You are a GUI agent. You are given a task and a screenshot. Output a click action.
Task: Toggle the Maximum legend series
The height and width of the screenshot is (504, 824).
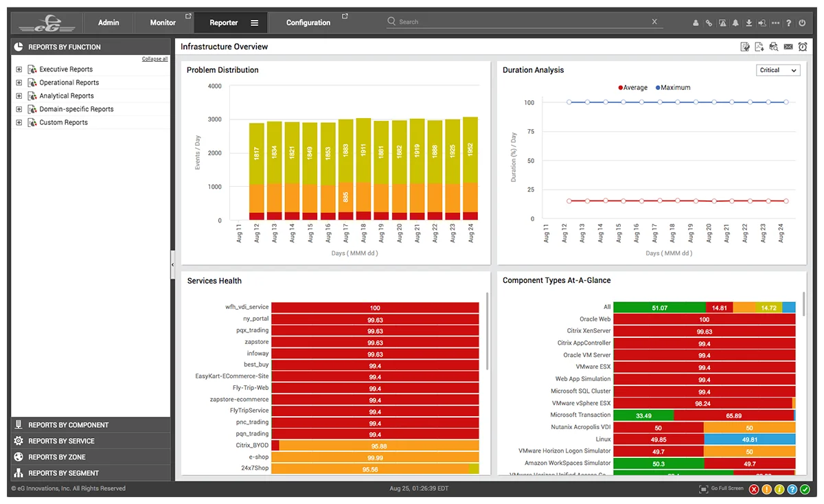click(x=673, y=87)
